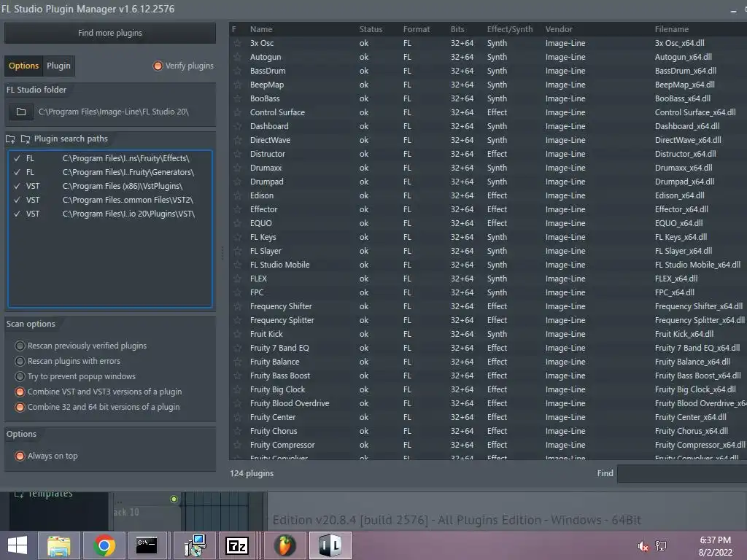747x560 pixels.
Task: Click favorite star for Drumaxx
Action: (x=237, y=168)
